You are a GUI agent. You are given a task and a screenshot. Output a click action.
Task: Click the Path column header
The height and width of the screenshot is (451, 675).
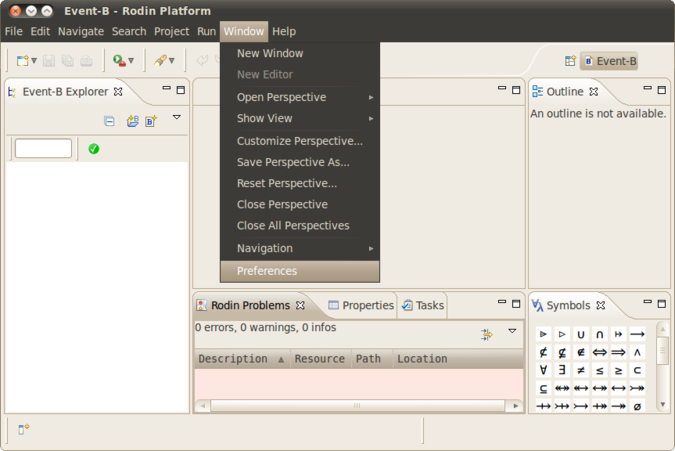point(372,359)
